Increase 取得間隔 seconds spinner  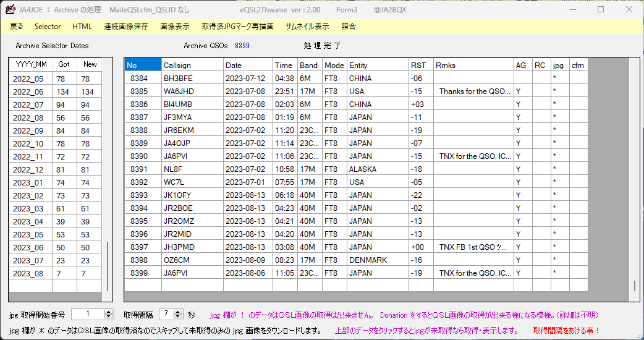[178, 312]
